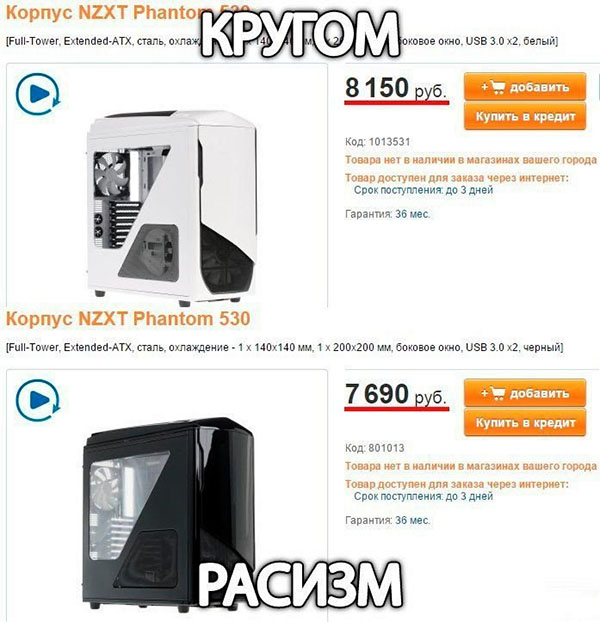Open the black NZXT Phantom 530 product image
This screenshot has width=600, height=622.
[x=169, y=514]
